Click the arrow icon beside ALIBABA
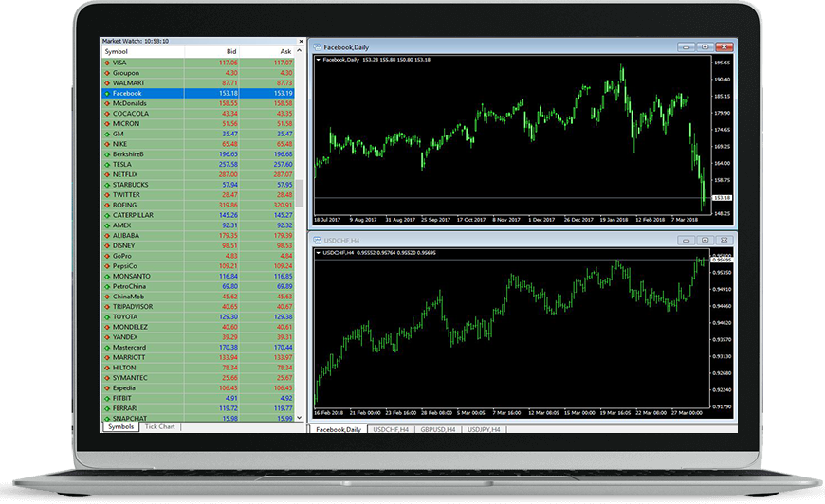825x504 pixels. [107, 236]
